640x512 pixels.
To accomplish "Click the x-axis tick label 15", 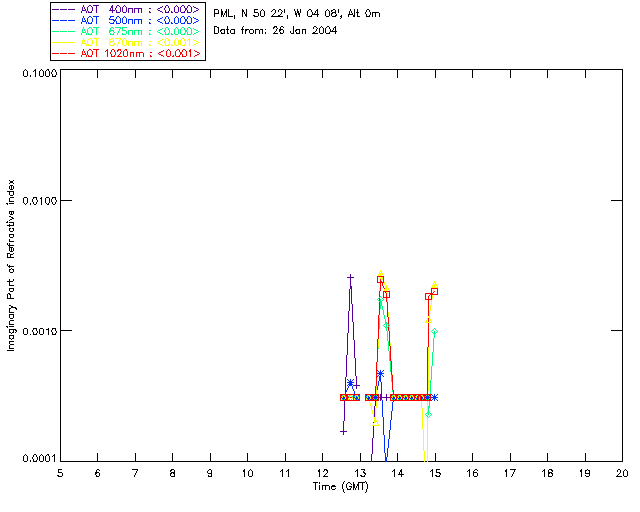I will pos(435,473).
